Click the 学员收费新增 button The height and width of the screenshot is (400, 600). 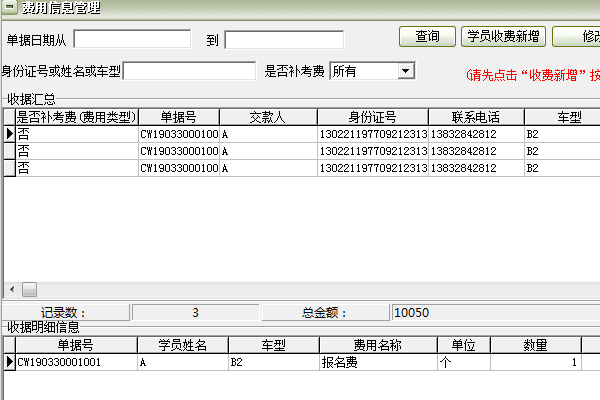[503, 37]
